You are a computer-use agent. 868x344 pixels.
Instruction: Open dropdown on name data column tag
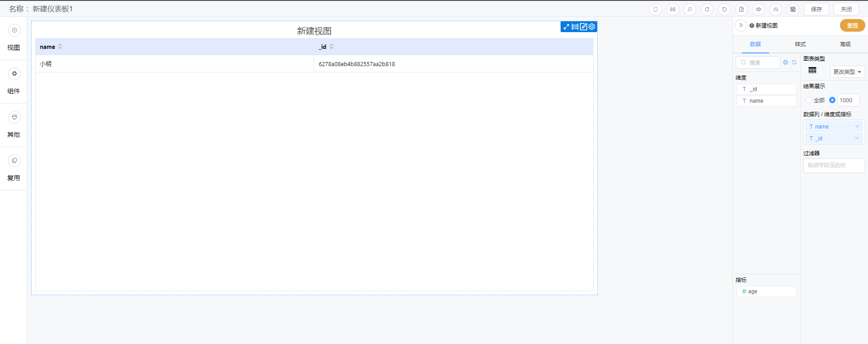[x=857, y=127]
